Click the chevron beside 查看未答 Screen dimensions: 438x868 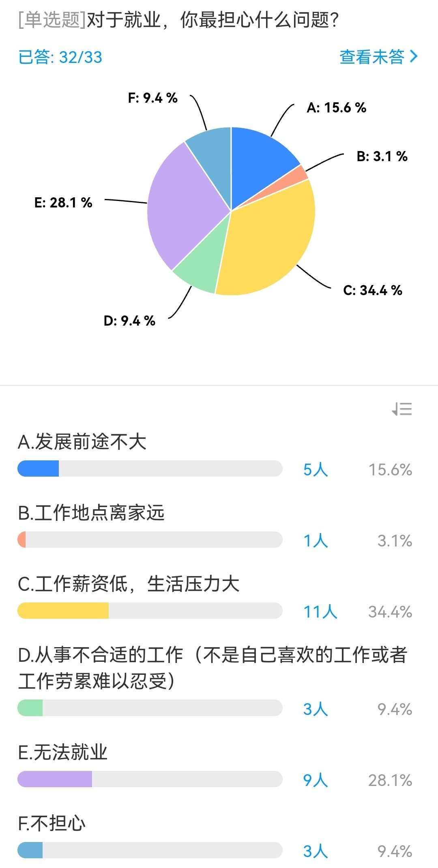(414, 56)
